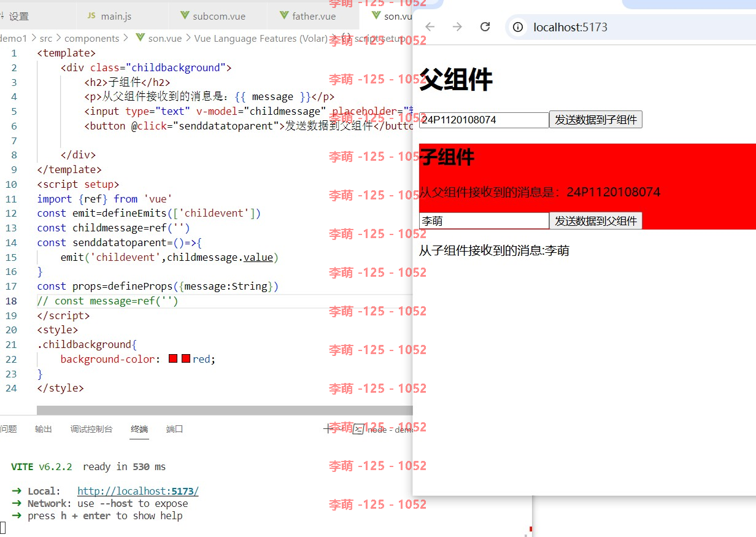756x537 pixels.
Task: Click the Vue icon on father.vue tab
Action: 283,16
